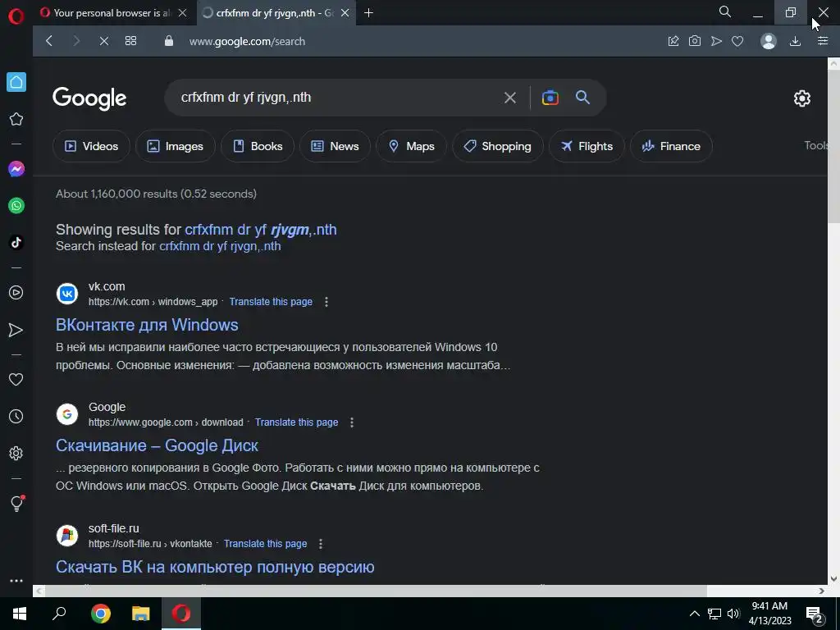Clear the search query text
This screenshot has width=840, height=630.
point(510,98)
